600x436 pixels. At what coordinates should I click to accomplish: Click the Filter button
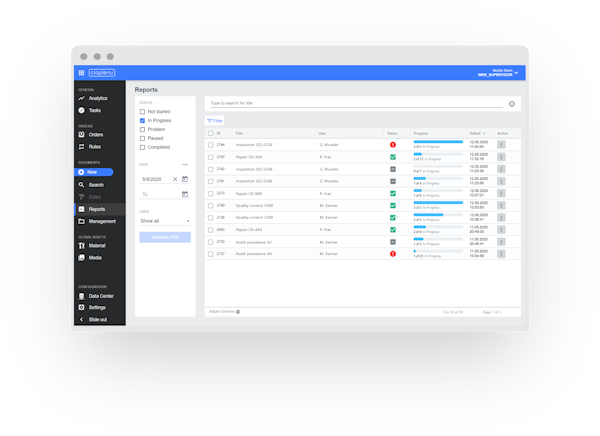(x=215, y=120)
